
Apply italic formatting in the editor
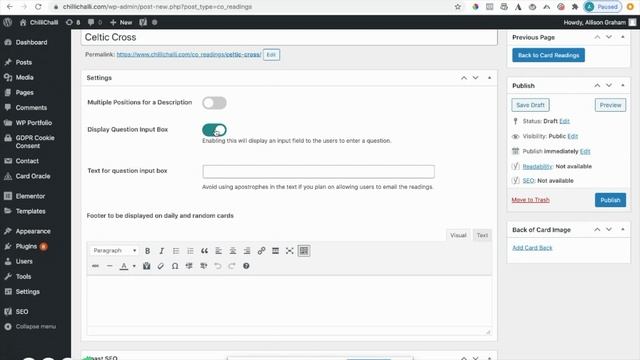click(162, 251)
